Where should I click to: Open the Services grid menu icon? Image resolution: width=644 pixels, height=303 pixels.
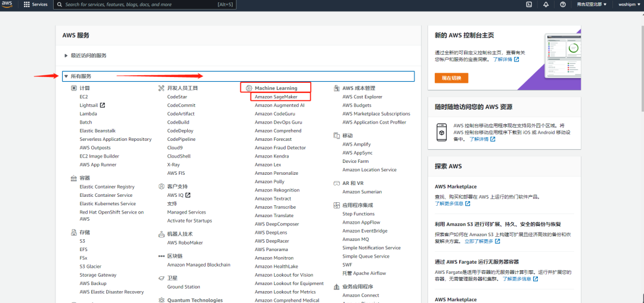click(27, 5)
